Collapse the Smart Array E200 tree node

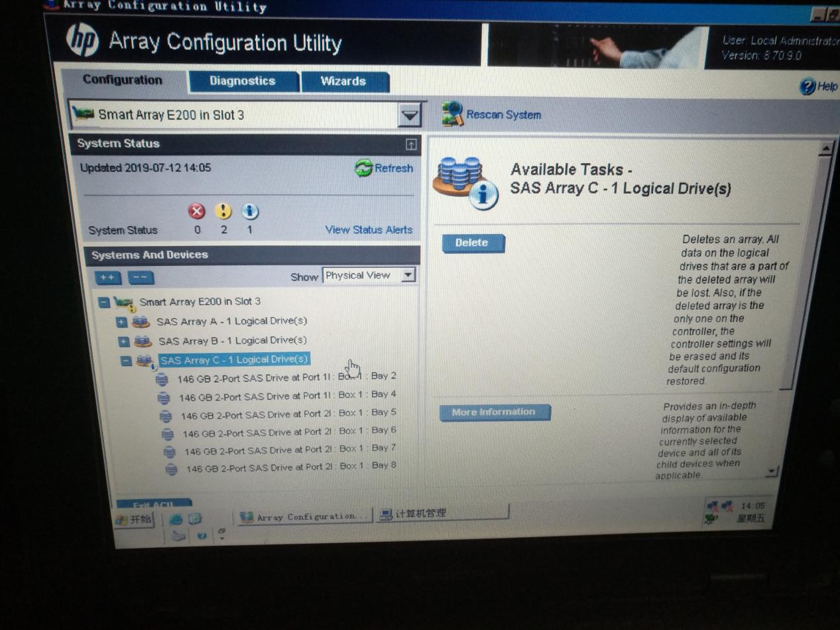(103, 302)
